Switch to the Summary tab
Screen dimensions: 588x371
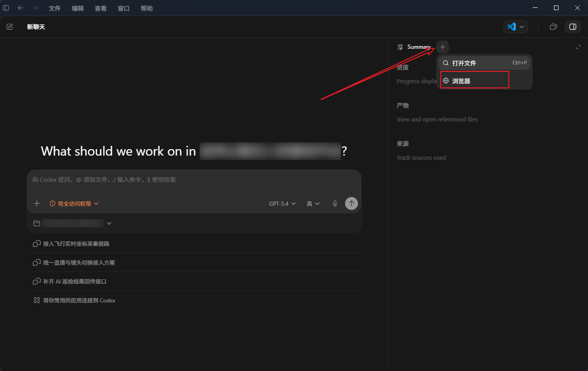(414, 47)
